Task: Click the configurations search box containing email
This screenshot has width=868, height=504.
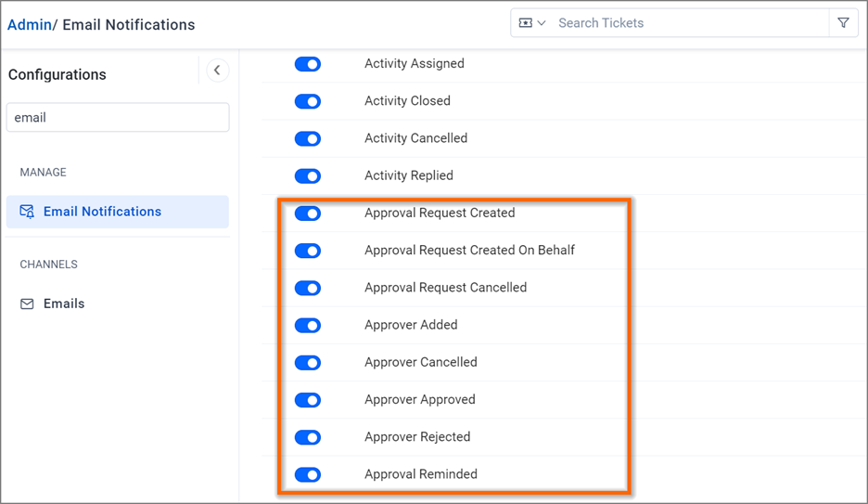Action: 118,118
